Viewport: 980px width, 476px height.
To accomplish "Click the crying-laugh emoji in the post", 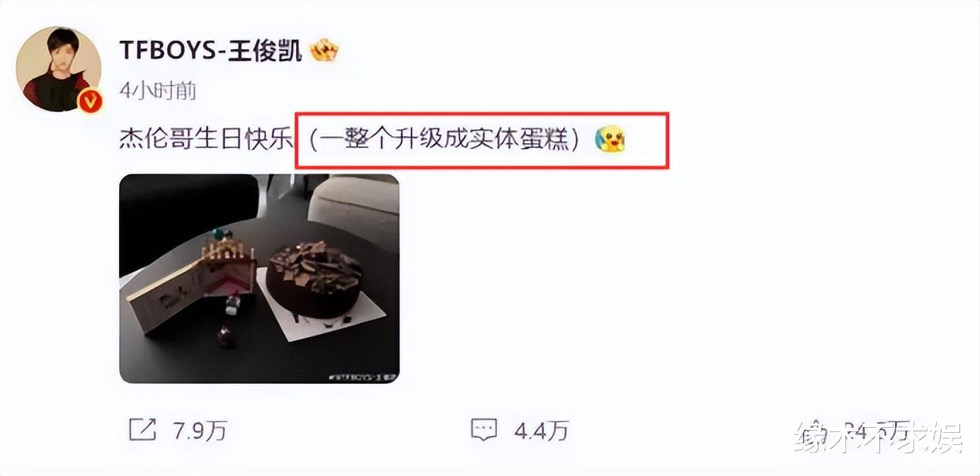I will click(610, 139).
